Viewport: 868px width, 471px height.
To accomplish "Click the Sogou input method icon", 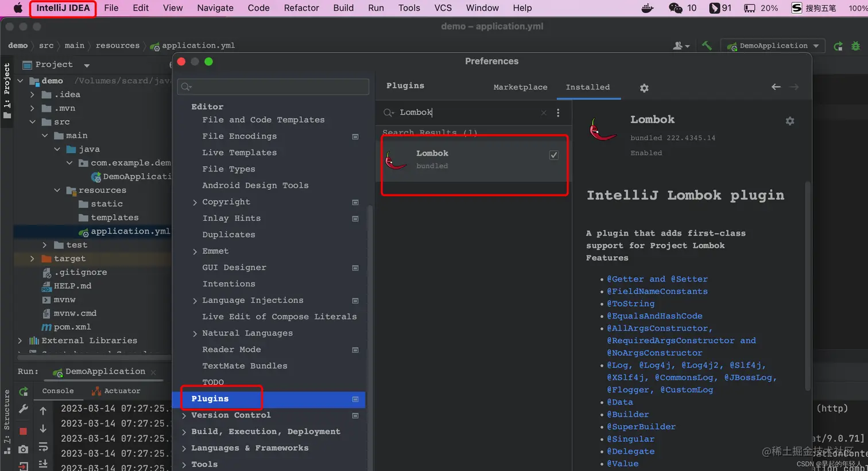I will (x=797, y=8).
